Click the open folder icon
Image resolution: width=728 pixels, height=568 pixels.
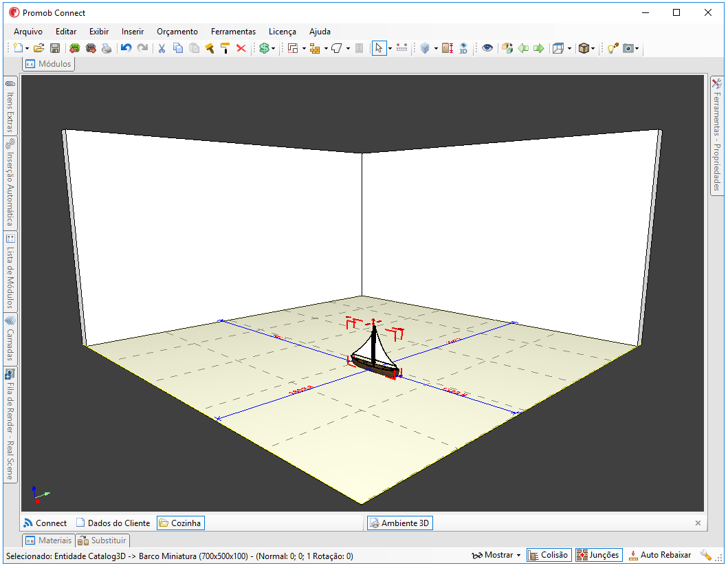(39, 48)
